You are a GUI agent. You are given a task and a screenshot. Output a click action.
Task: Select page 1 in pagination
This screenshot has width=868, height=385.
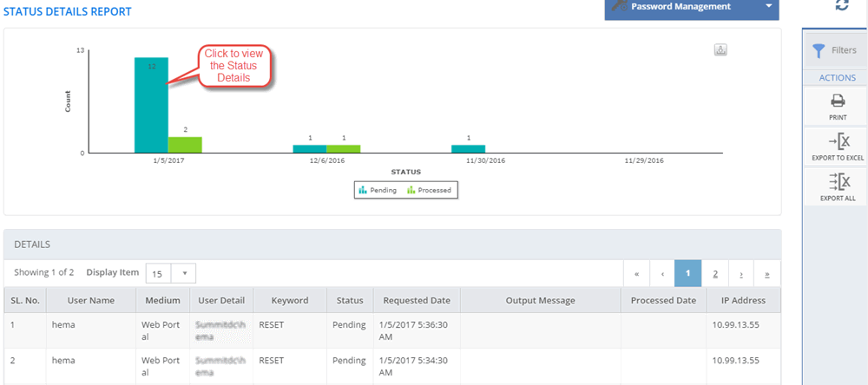tap(688, 274)
